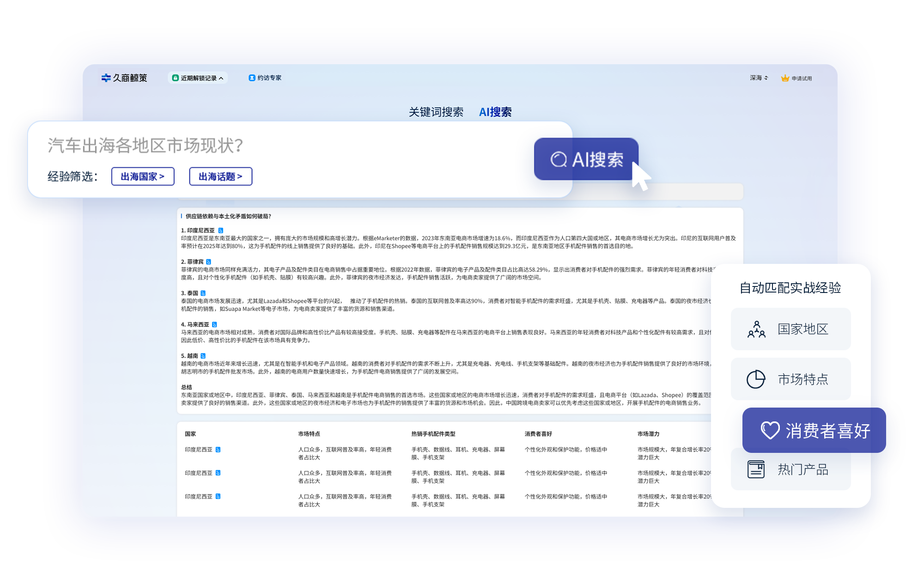
Task: Click the green lock icon beside 近期解锁记录
Action: [176, 78]
